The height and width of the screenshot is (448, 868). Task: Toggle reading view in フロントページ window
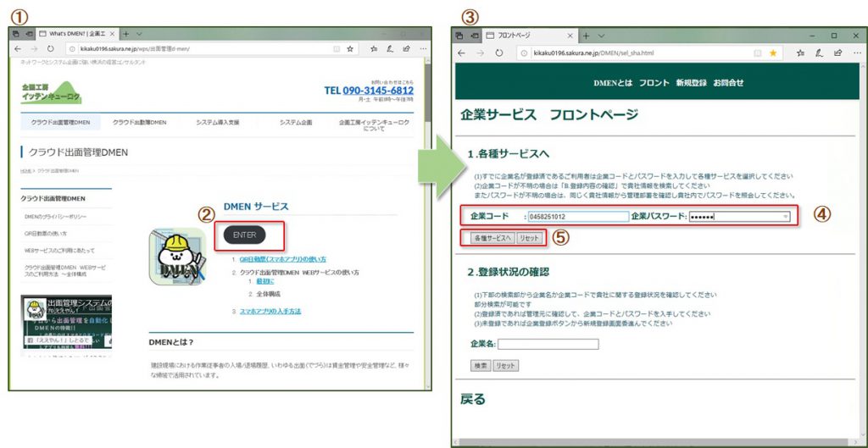[758, 53]
